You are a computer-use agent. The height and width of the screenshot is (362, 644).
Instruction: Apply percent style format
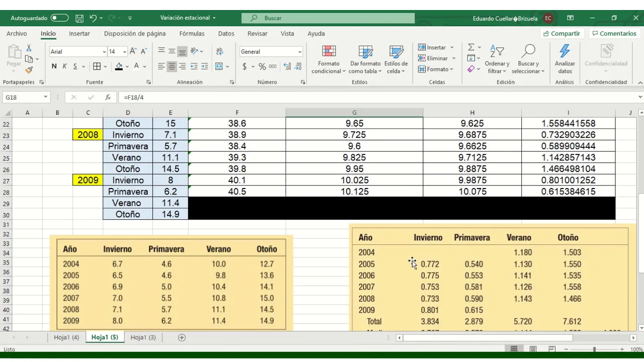[x=262, y=66]
